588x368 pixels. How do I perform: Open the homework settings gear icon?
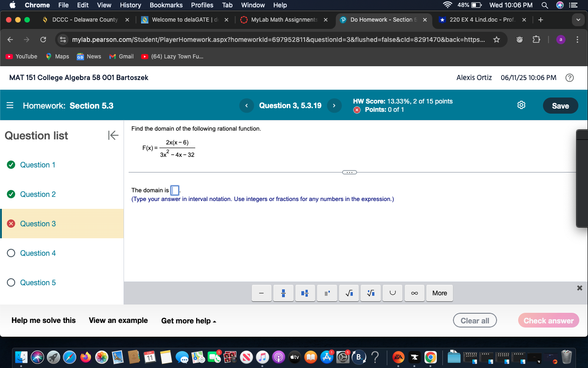pos(521,105)
